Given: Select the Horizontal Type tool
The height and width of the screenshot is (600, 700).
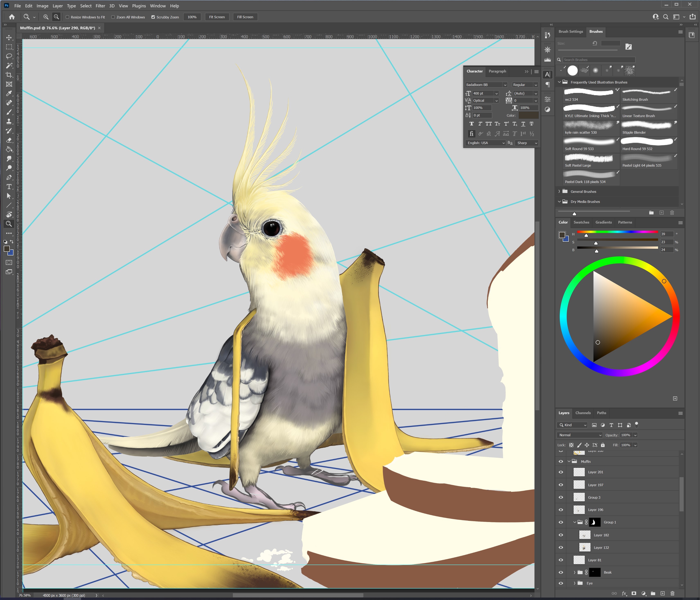Looking at the screenshot, I should click(x=9, y=186).
